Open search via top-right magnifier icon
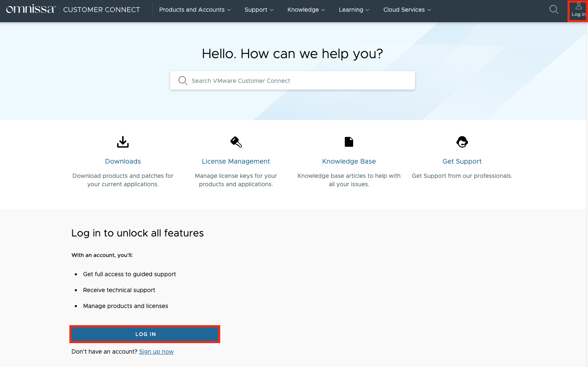588x367 pixels. pyautogui.click(x=554, y=10)
